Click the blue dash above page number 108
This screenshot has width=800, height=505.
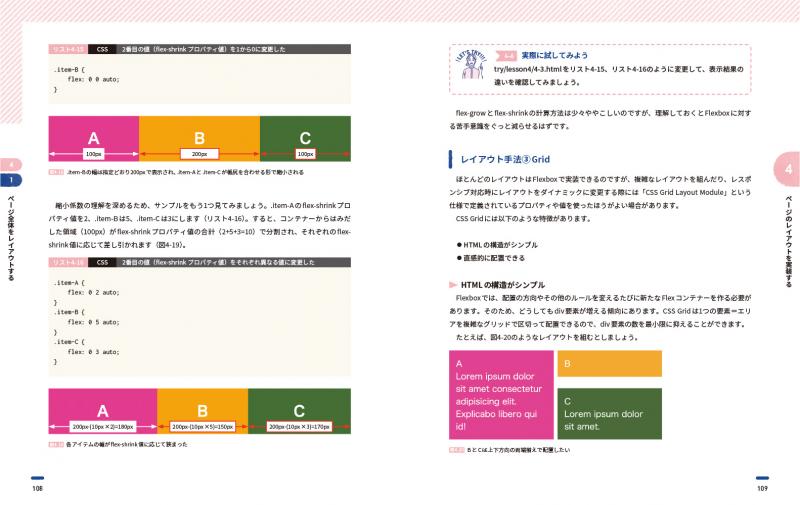click(37, 478)
